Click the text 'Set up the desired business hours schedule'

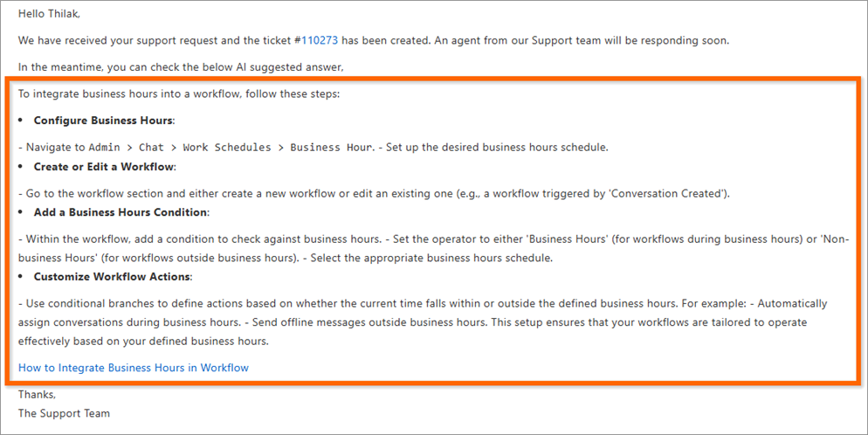tap(497, 148)
